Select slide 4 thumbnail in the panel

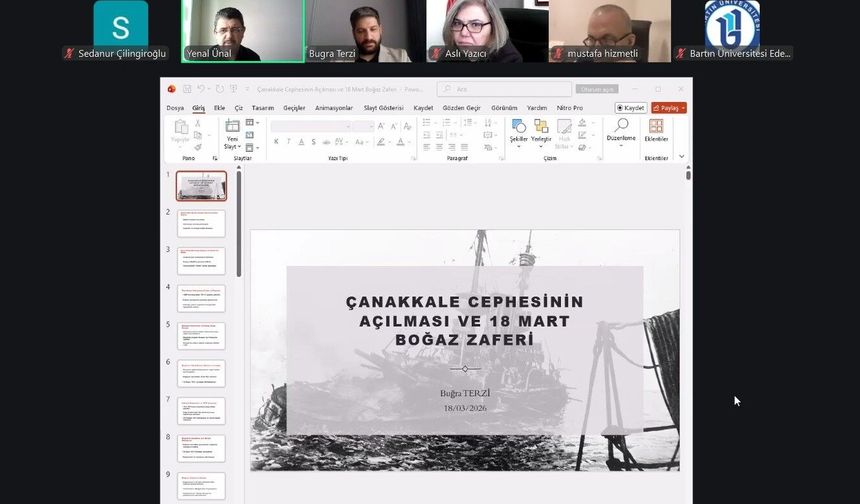(x=201, y=298)
